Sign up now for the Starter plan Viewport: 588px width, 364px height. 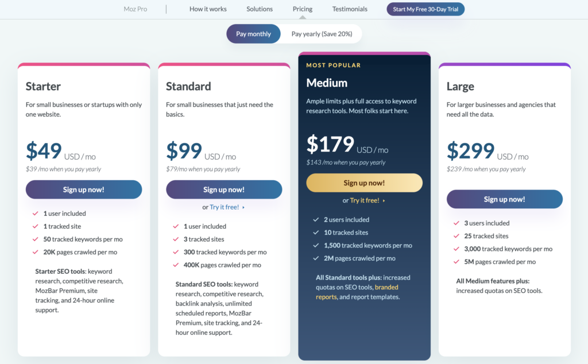pos(84,189)
